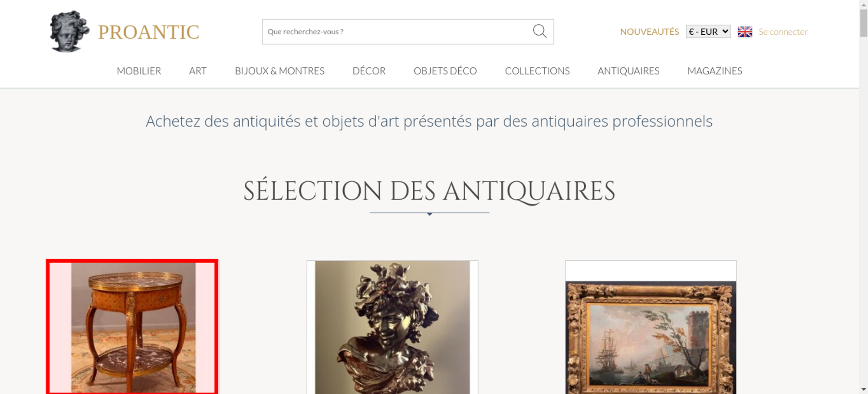Open the round marble-top table listing
Screen dimensions: 868x394
coord(132,327)
